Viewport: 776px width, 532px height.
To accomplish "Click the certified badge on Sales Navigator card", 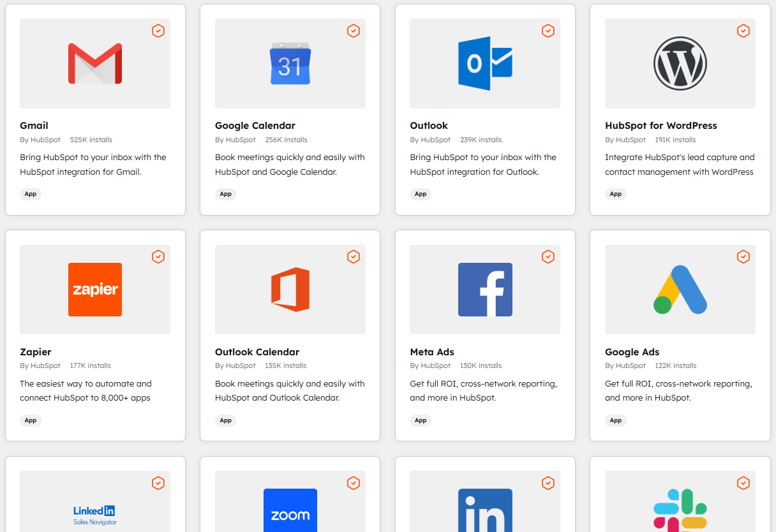I will [158, 483].
